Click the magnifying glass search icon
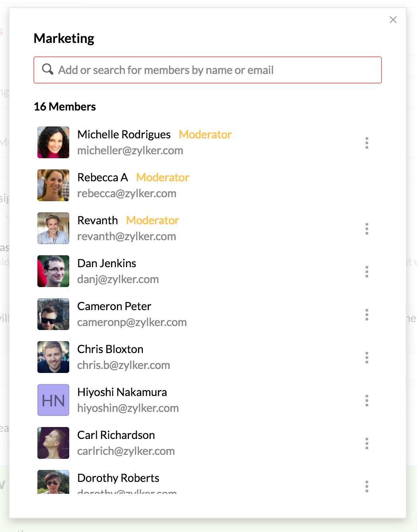 tap(48, 69)
